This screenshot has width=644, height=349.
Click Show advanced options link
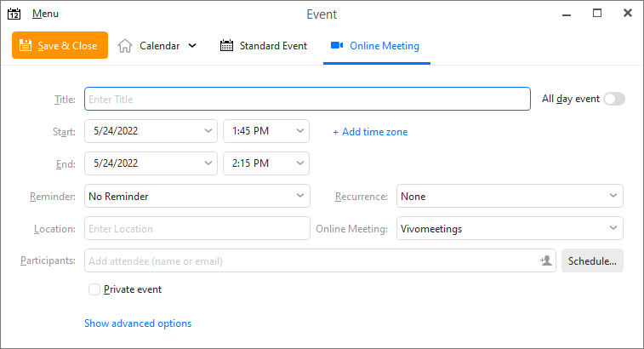pos(138,323)
